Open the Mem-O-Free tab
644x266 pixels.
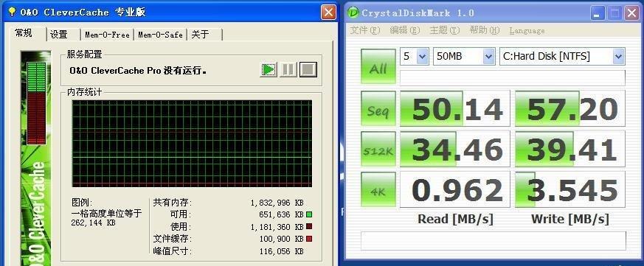click(x=107, y=35)
